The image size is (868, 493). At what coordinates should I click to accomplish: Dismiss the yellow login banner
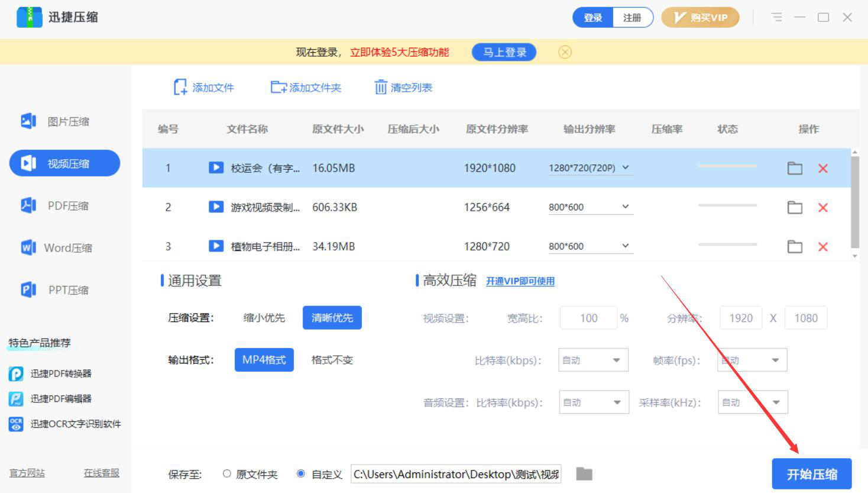(x=565, y=53)
